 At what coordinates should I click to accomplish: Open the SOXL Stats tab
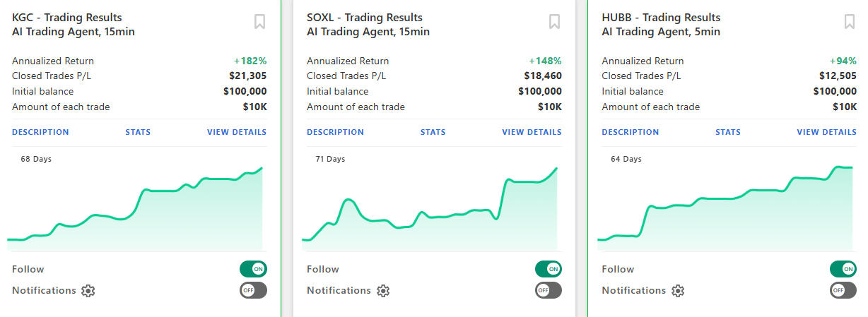pos(433,132)
